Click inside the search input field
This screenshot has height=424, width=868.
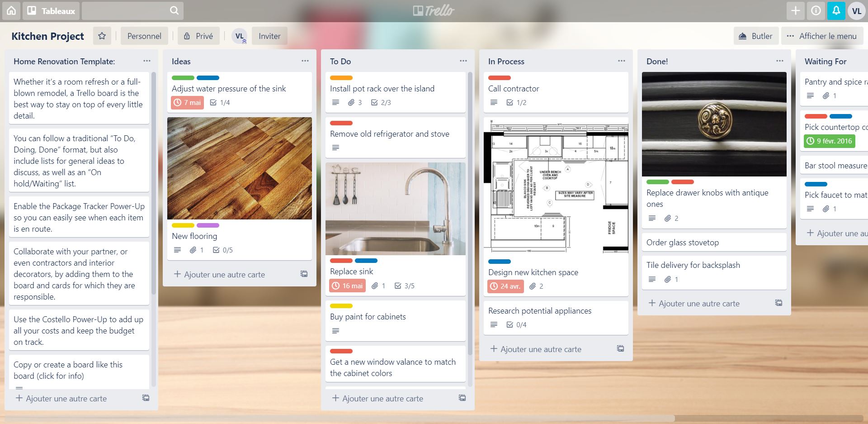[127, 10]
